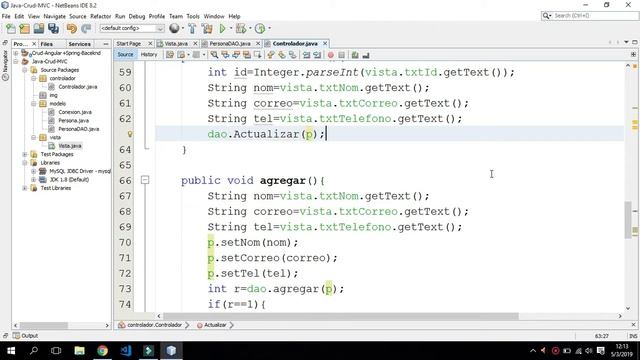
Task: Expand the Test Packages node
Action: (25, 154)
